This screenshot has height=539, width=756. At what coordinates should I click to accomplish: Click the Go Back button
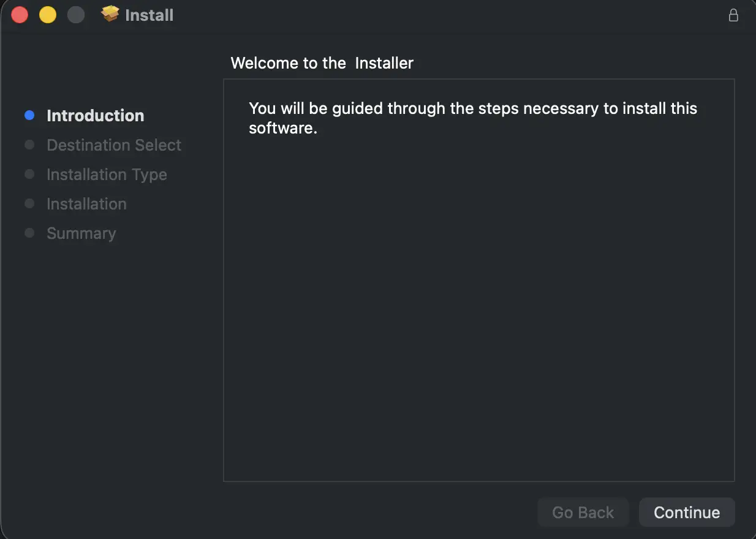click(x=583, y=512)
